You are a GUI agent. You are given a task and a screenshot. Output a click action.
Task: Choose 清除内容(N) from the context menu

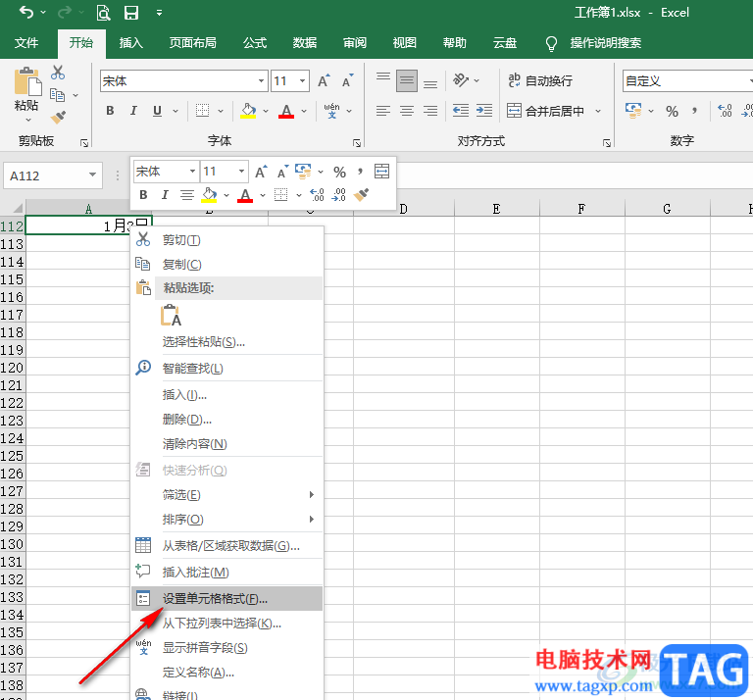point(226,443)
